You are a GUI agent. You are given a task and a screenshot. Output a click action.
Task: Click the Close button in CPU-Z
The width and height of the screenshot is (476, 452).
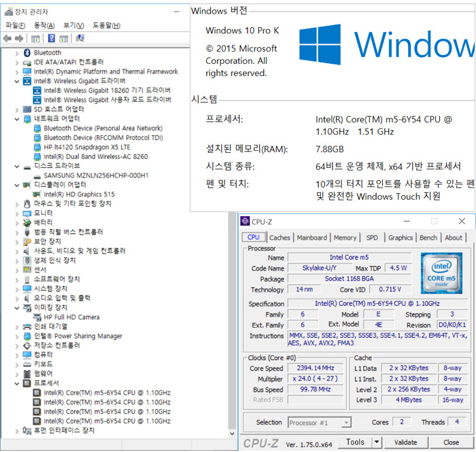[451, 442]
